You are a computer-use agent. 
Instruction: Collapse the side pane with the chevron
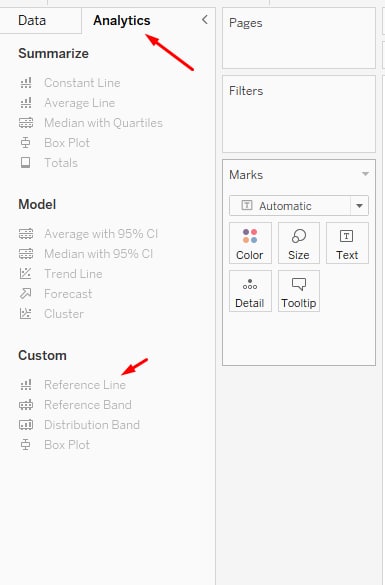click(204, 19)
